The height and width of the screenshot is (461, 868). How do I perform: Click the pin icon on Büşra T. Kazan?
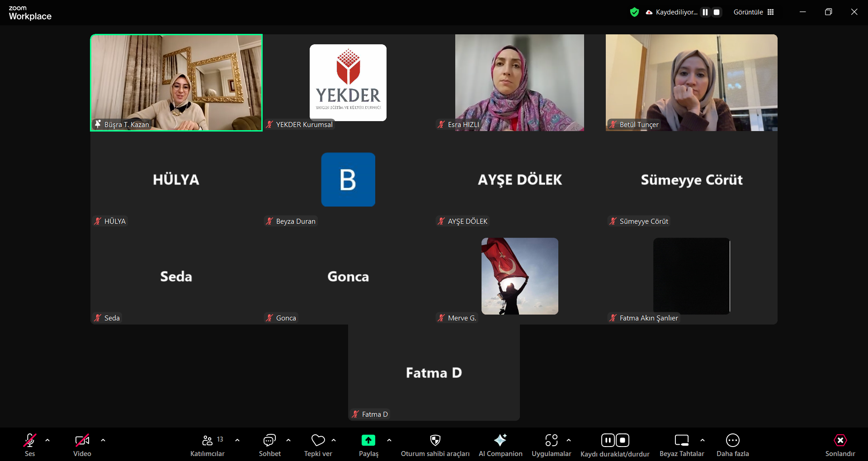tap(98, 124)
